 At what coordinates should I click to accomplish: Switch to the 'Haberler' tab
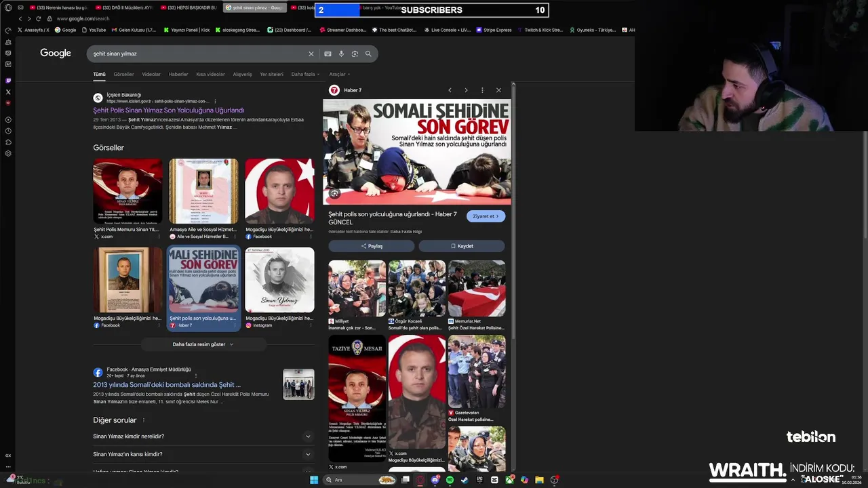tap(178, 75)
